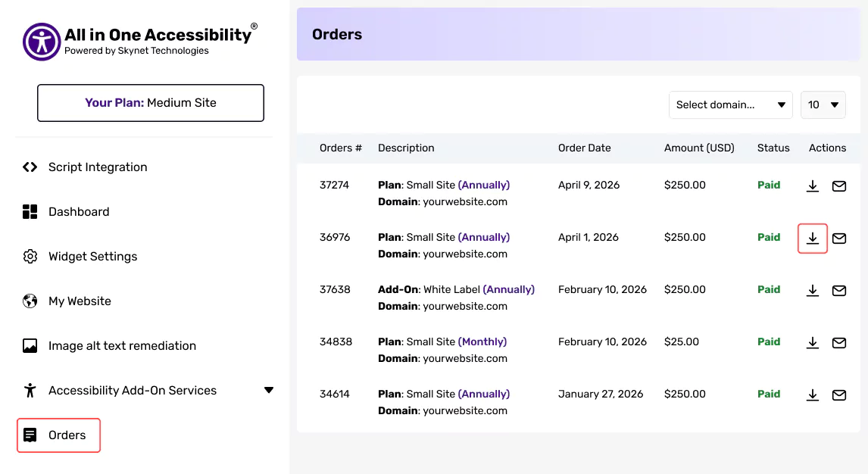Image resolution: width=868 pixels, height=474 pixels.
Task: Click the April 1, 2026 date
Action: (x=588, y=237)
